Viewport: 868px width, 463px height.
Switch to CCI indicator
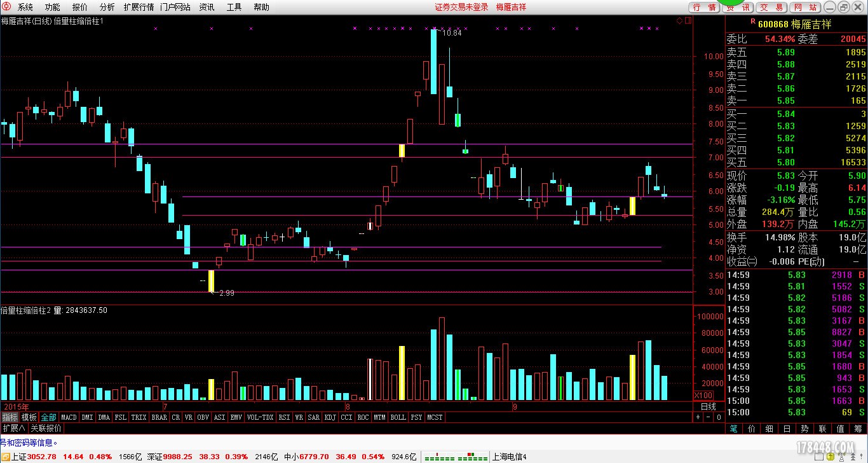click(346, 417)
